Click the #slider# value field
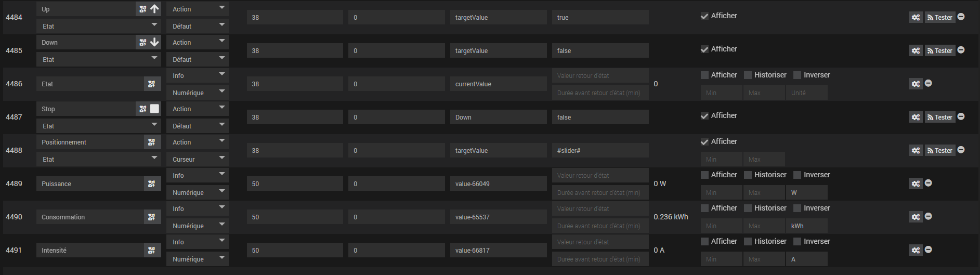Screen dimensions: 980x275 coord(600,151)
